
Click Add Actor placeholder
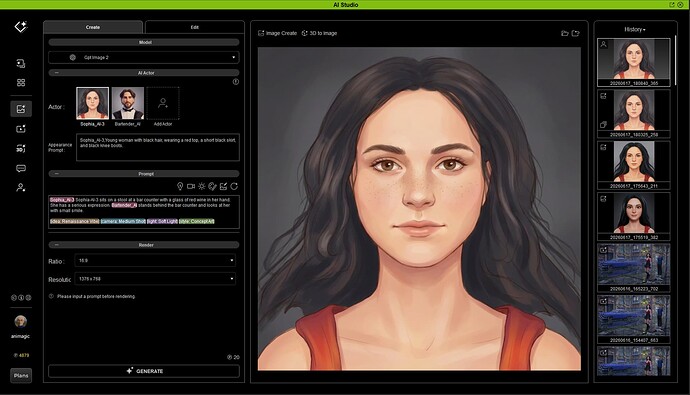pyautogui.click(x=163, y=104)
